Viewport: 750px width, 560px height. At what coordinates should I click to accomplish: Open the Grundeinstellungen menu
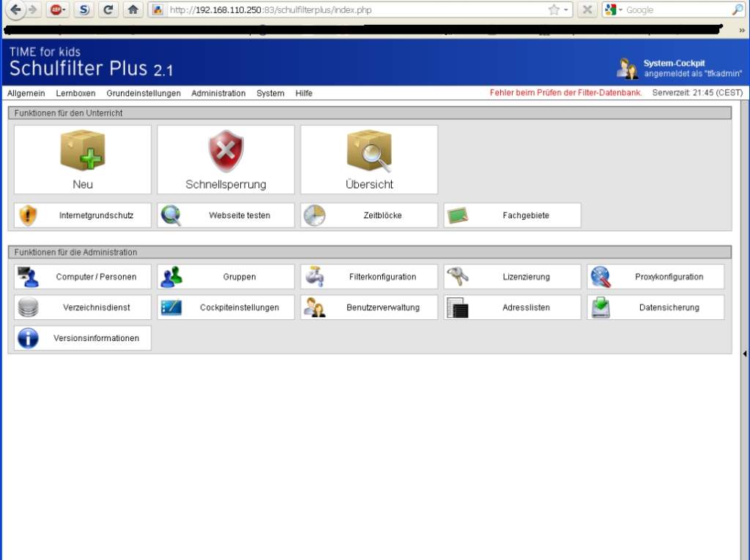144,94
